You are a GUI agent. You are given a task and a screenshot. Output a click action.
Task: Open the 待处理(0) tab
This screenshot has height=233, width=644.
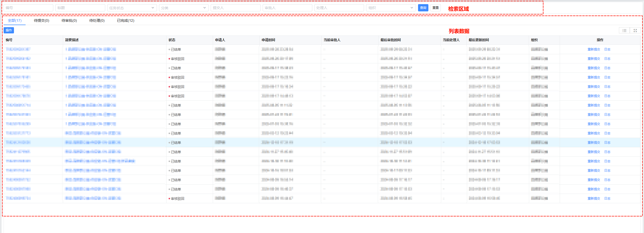point(97,20)
